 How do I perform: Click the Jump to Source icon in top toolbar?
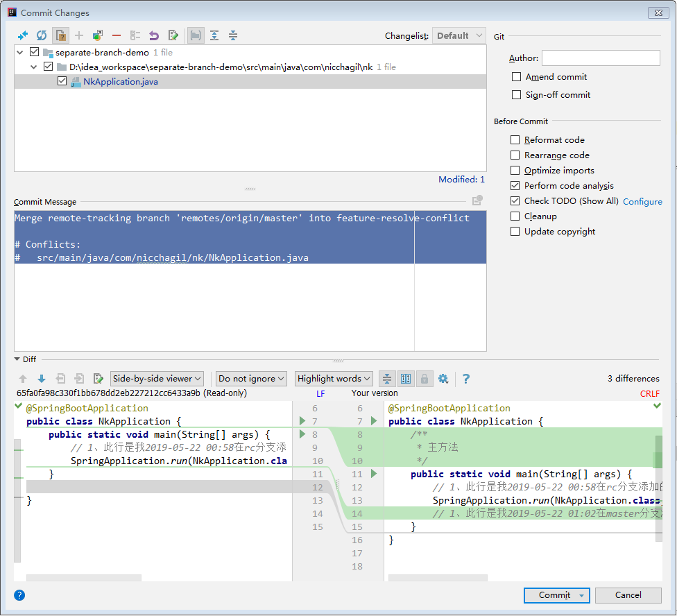[x=173, y=35]
